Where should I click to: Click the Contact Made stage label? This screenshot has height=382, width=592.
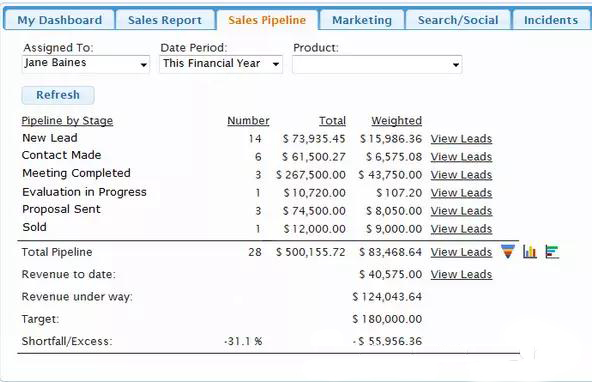(62, 155)
